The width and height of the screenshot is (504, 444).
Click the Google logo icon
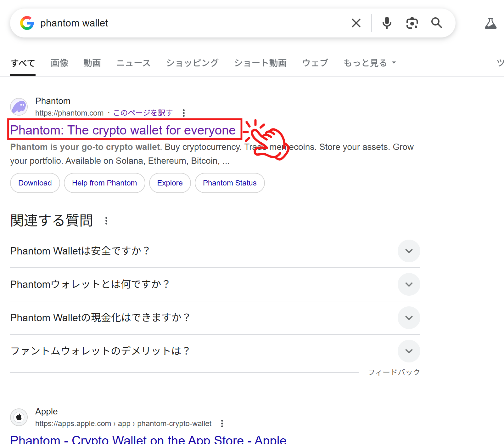pyautogui.click(x=27, y=23)
